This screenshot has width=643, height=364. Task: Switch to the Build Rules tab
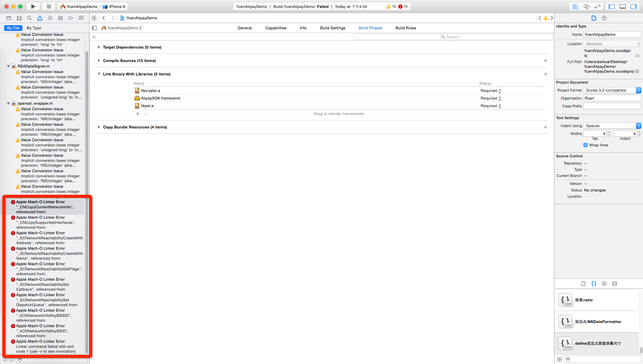406,28
